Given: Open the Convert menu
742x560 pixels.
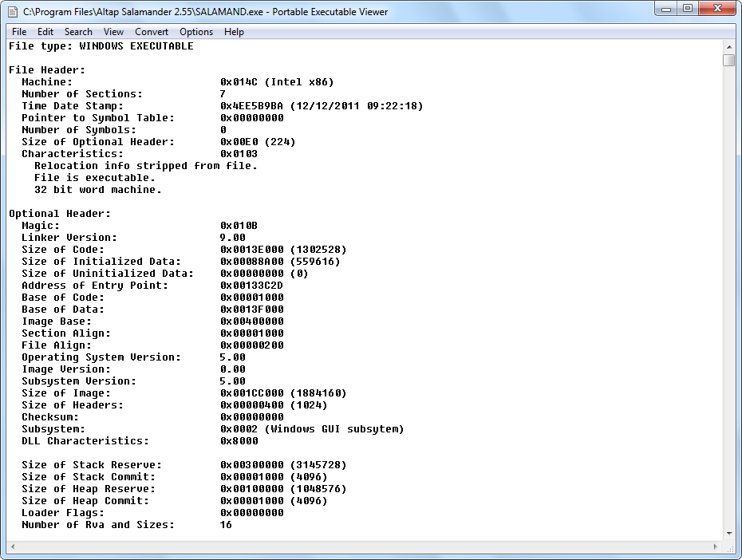Looking at the screenshot, I should point(152,32).
